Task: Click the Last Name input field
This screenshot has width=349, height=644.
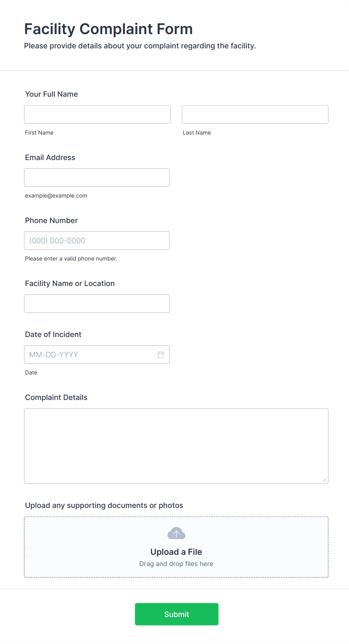Action: pos(255,114)
